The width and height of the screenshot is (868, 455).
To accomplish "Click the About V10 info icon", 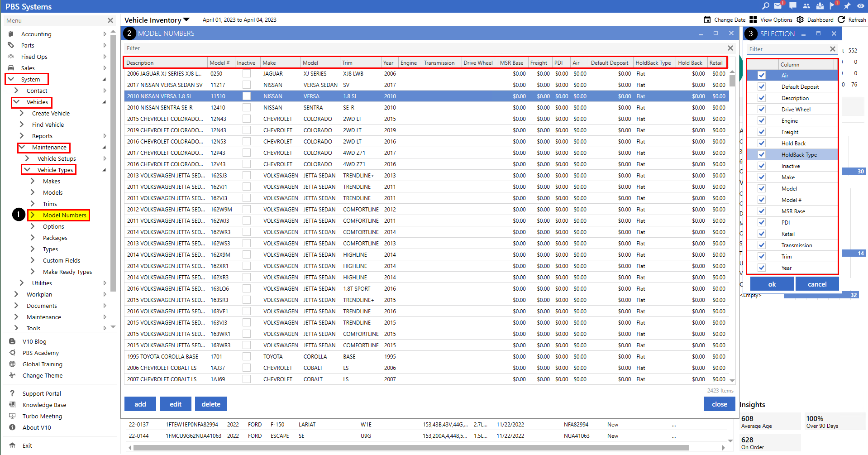I will coord(12,427).
